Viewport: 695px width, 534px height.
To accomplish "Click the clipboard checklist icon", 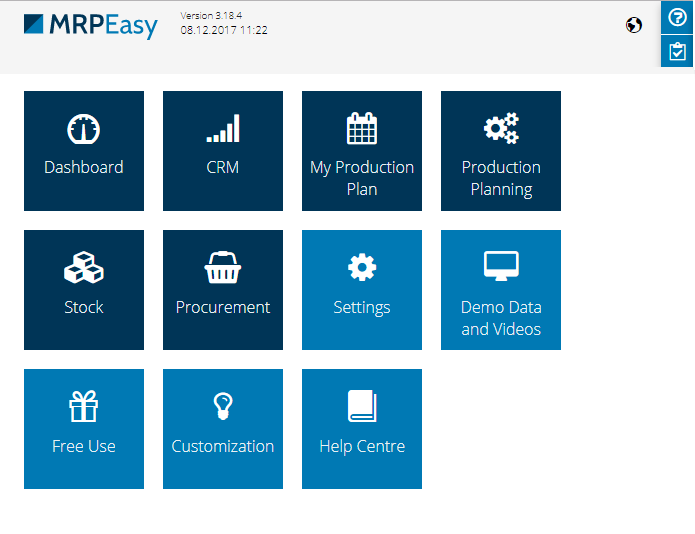I will point(677,51).
